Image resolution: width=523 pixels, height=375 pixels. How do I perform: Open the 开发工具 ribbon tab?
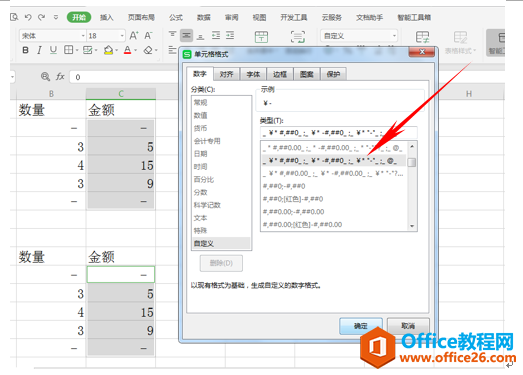[294, 17]
